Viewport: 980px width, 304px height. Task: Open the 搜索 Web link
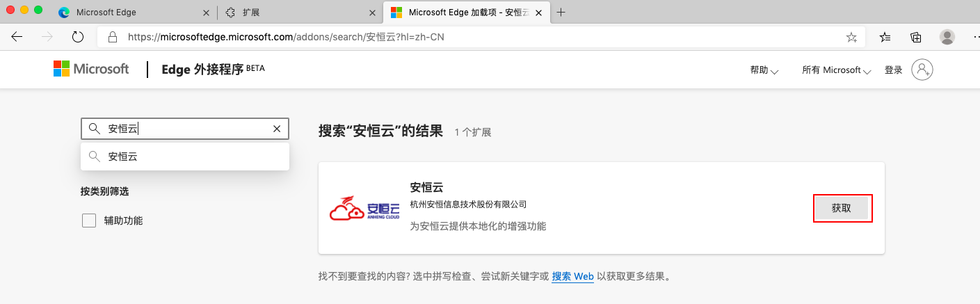click(573, 276)
